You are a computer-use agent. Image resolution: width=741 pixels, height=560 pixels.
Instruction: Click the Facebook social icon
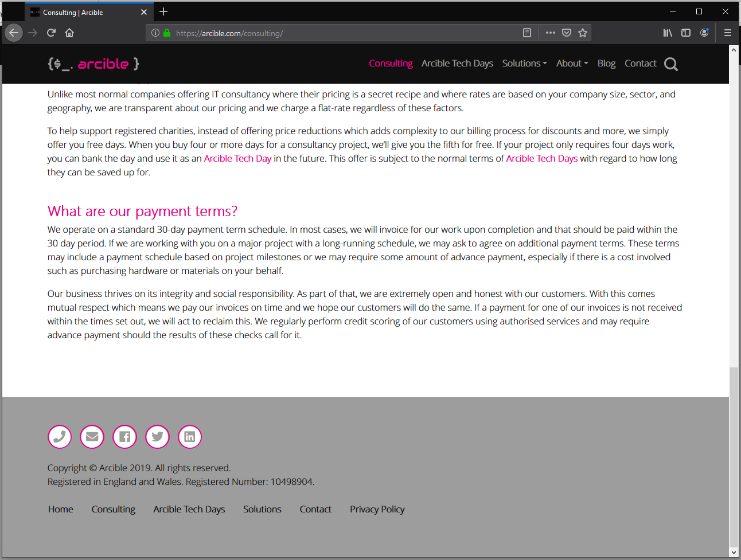(124, 437)
